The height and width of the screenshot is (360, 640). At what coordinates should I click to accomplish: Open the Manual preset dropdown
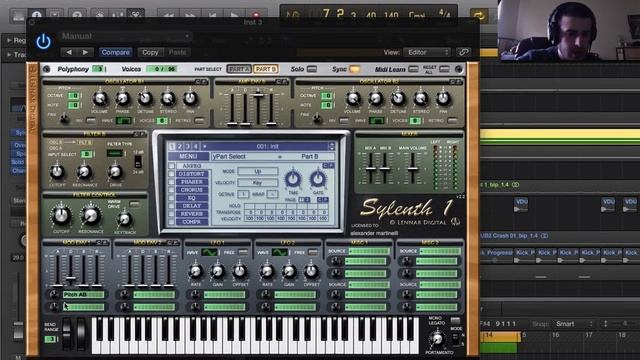[125, 36]
